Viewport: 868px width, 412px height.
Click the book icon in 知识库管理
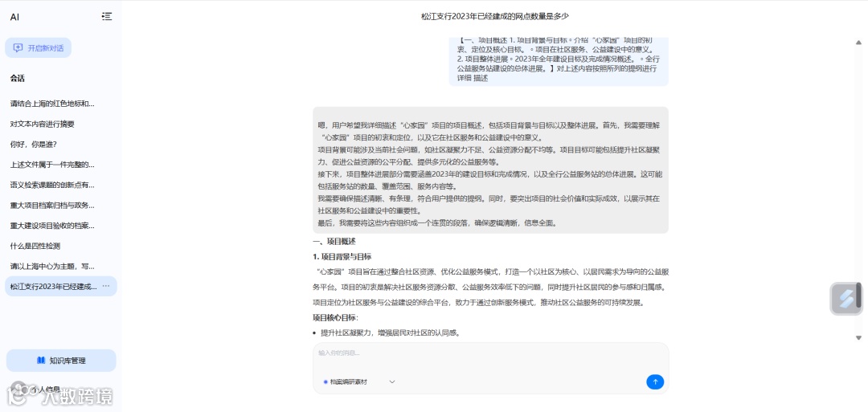coord(41,360)
